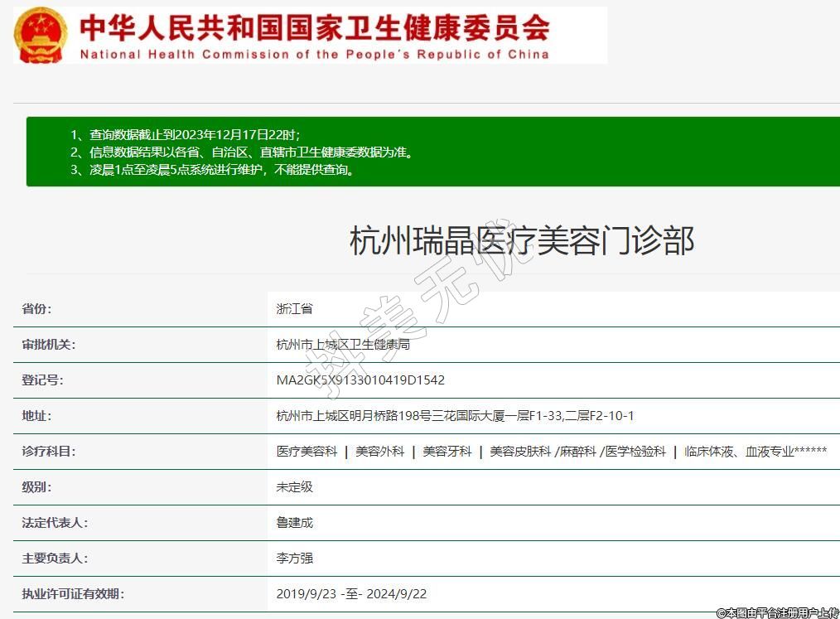Click 美容牙科 in the 诊疗科目 row
This screenshot has width=840, height=619.
pyautogui.click(x=447, y=452)
